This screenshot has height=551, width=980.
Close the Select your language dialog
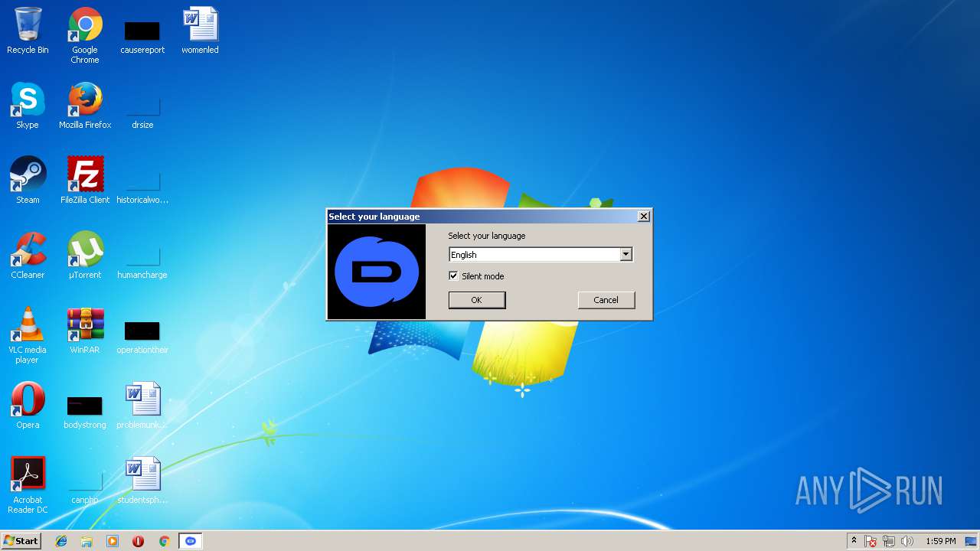644,217
